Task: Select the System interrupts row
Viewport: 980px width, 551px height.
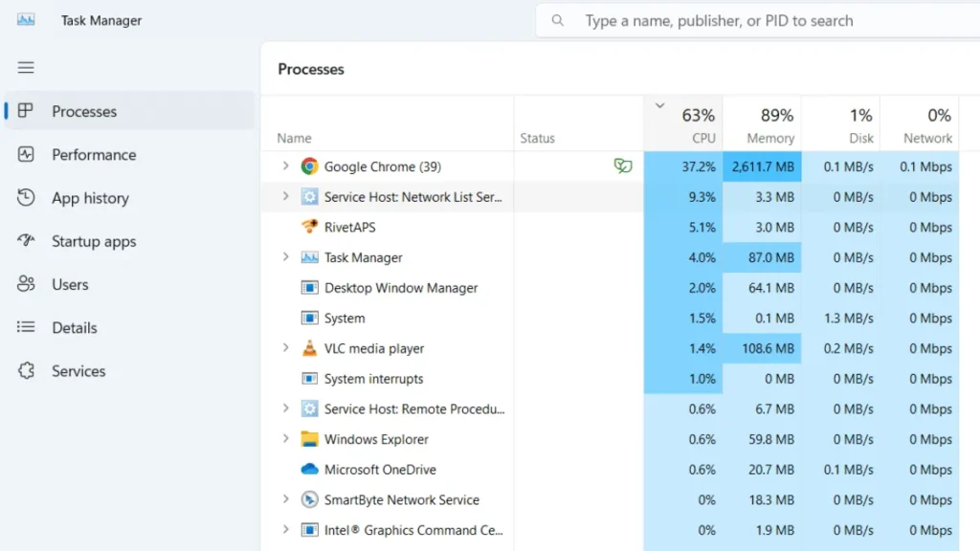Action: [610, 379]
